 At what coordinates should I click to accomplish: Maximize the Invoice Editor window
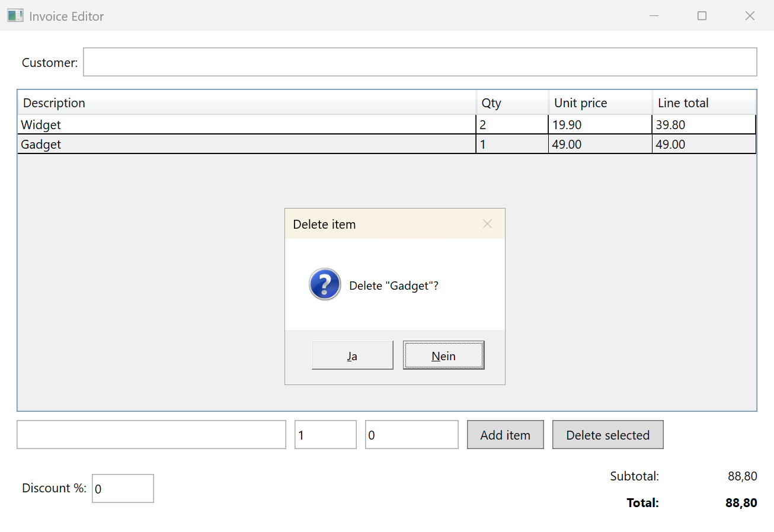click(x=702, y=16)
